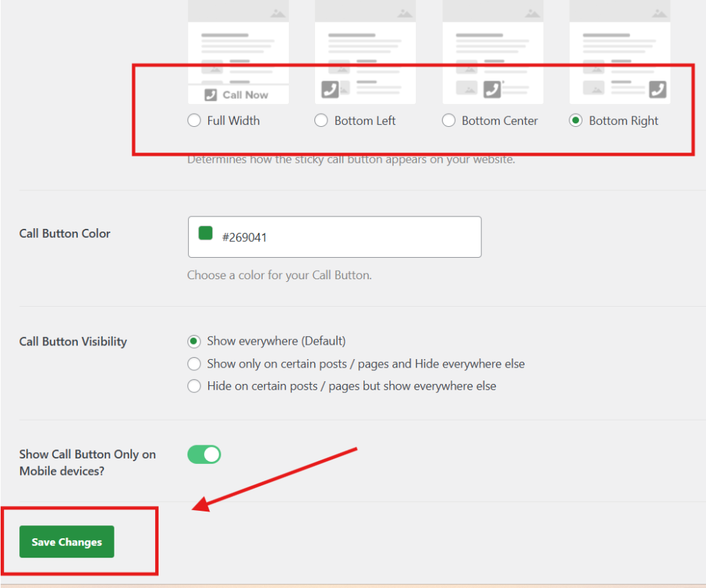
Task: Click mountain image icon atop Full Width preview
Action: 277,12
